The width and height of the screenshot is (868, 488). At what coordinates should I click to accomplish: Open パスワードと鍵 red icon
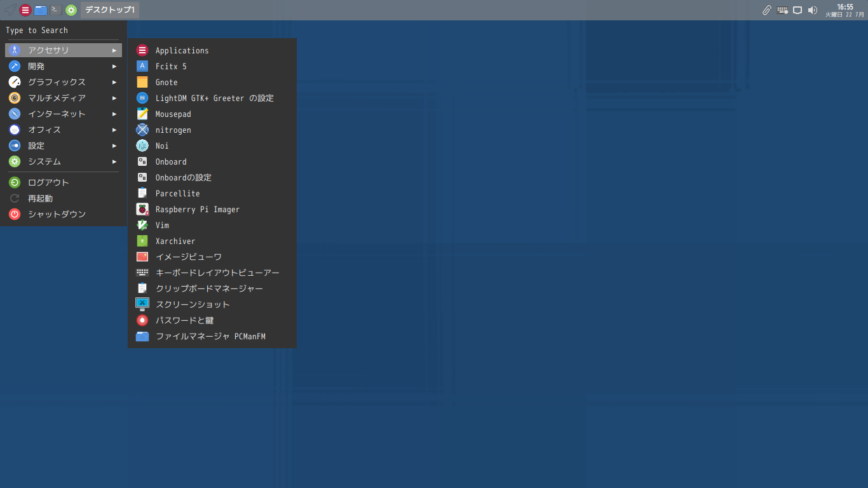[x=142, y=320]
